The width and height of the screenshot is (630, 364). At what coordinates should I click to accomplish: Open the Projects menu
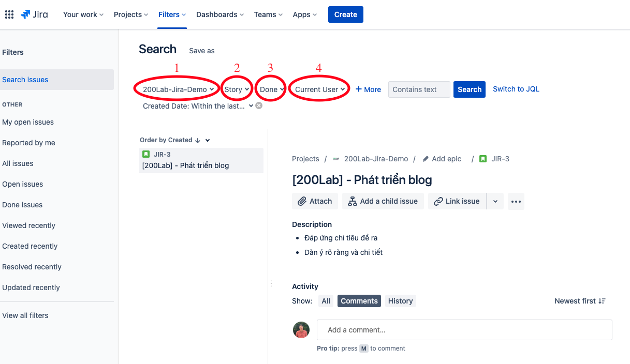tap(131, 14)
